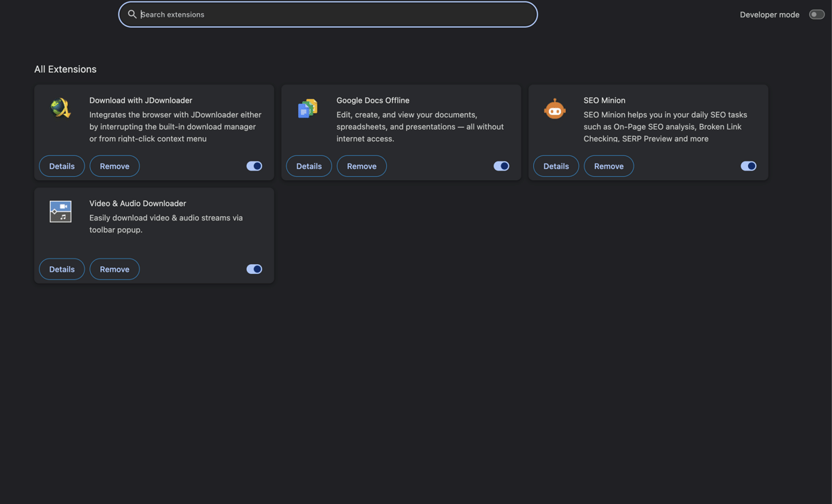
Task: Click the Video & Audio Downloader icon
Action: (61, 211)
